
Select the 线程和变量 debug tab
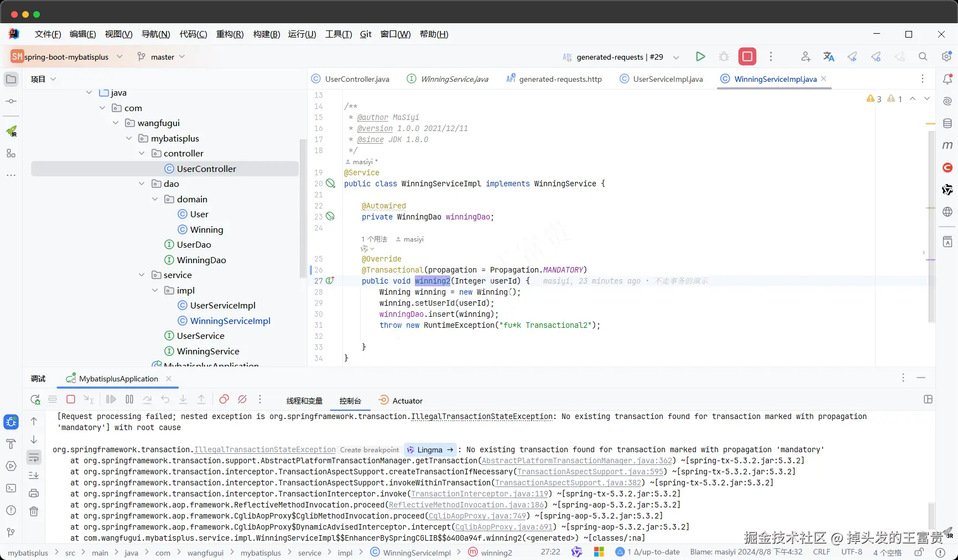(x=304, y=401)
